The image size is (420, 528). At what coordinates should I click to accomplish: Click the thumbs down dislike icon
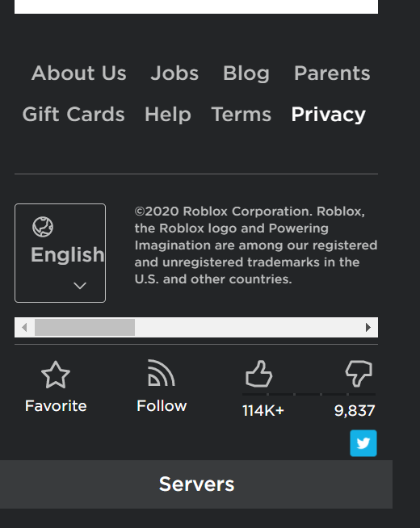359,374
